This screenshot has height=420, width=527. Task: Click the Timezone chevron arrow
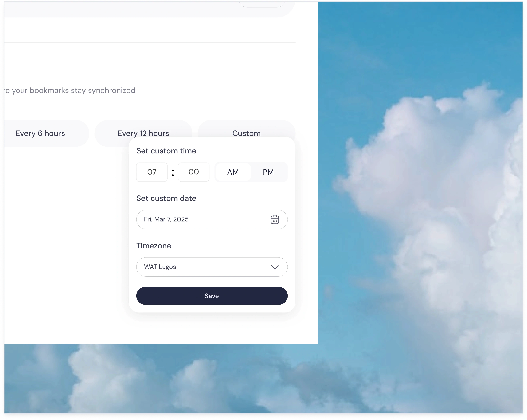[274, 267]
